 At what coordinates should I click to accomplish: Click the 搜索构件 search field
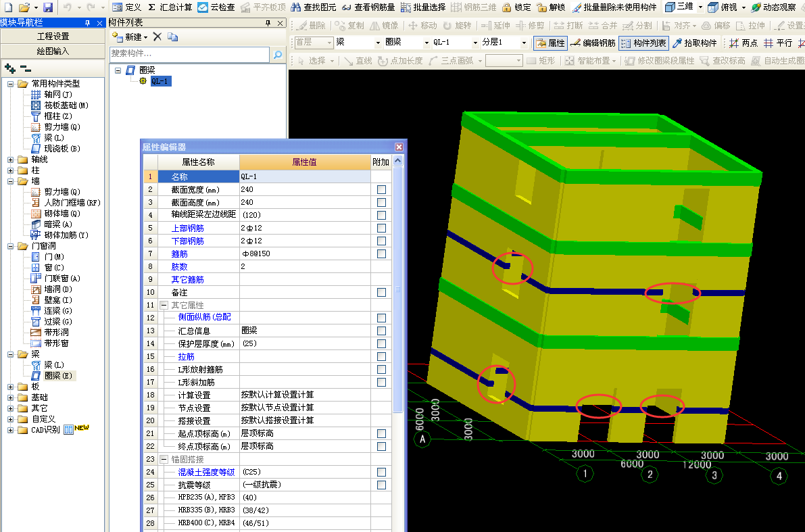pyautogui.click(x=189, y=54)
